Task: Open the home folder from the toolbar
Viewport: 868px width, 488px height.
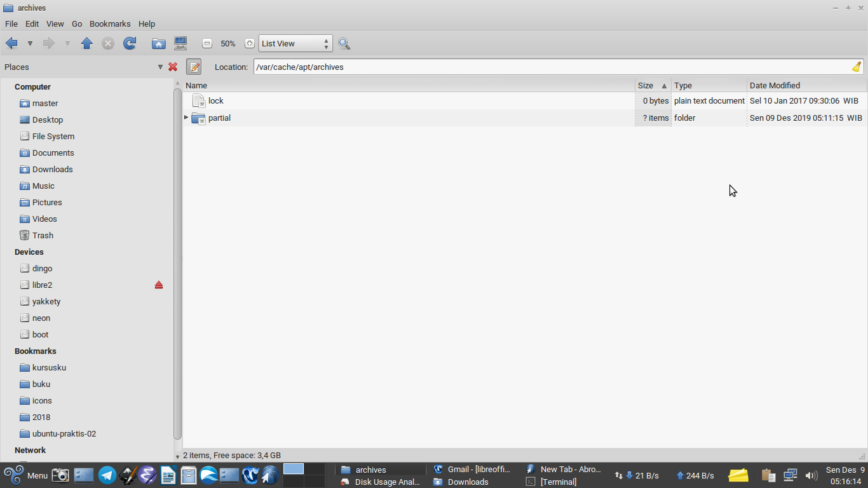Action: point(158,43)
